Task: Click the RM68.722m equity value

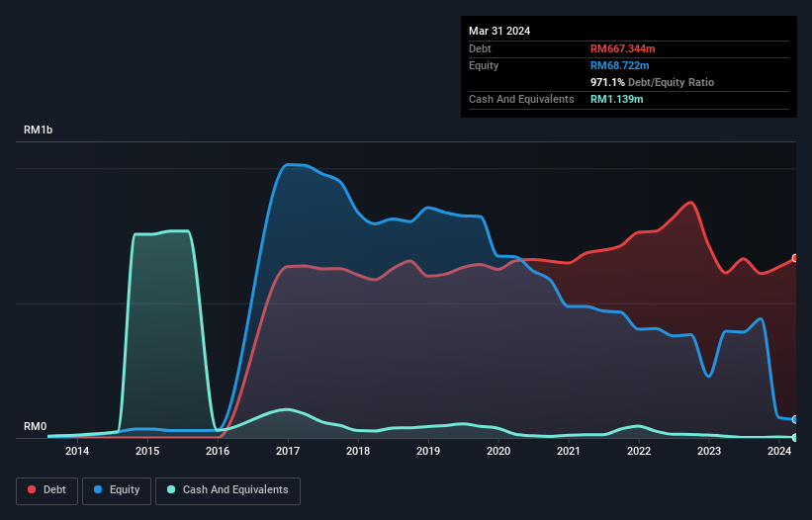Action: (x=619, y=65)
